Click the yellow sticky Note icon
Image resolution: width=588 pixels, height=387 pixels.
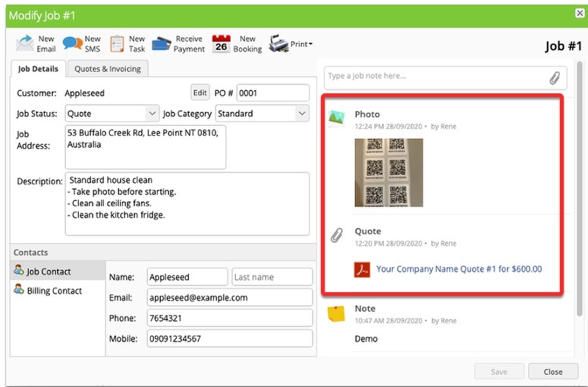pyautogui.click(x=336, y=314)
